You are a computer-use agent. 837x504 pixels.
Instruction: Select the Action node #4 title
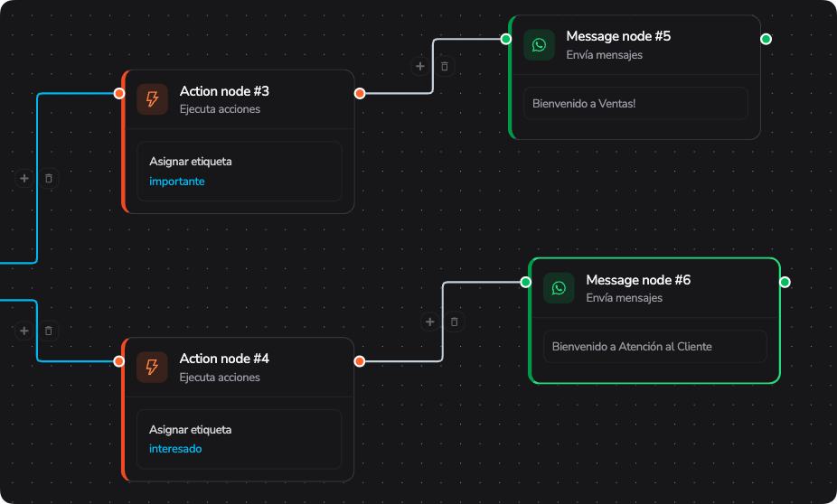click(x=224, y=359)
